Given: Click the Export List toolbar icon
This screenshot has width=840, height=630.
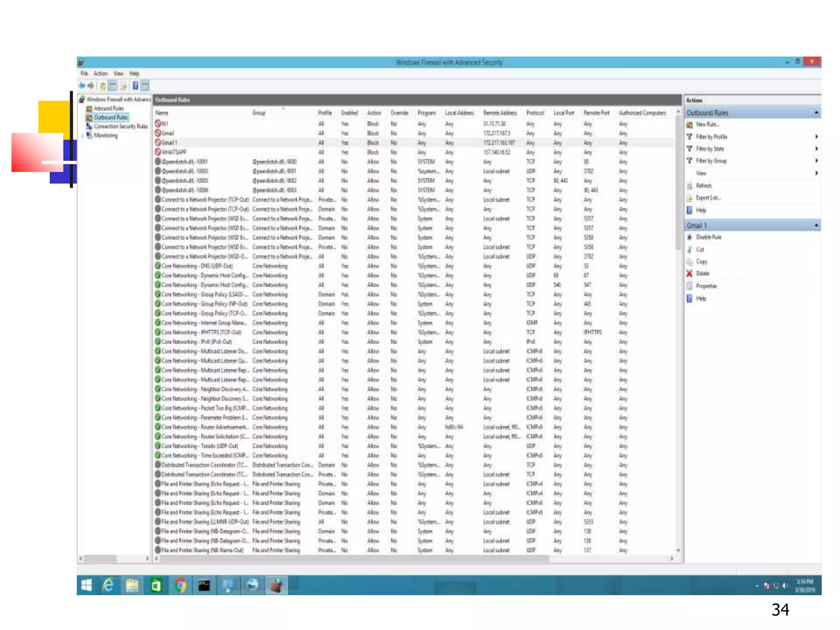Looking at the screenshot, I should [123, 86].
